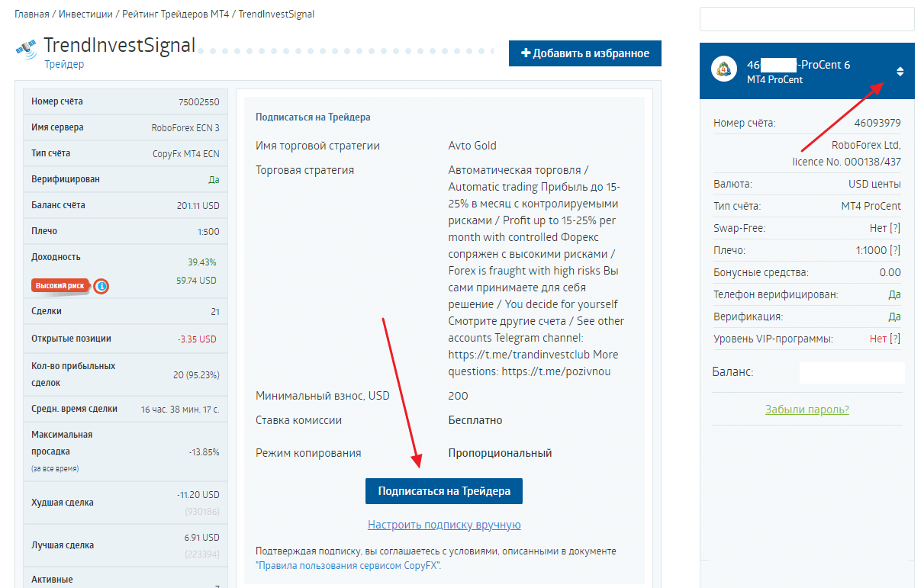Screen dimensions: 924x588
Task: Click the worst trade ID (930186)
Action: tap(202, 512)
